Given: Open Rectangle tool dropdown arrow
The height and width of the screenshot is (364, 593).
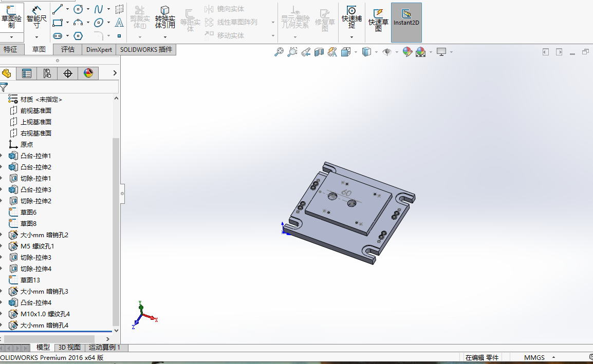Looking at the screenshot, I should click(x=67, y=23).
